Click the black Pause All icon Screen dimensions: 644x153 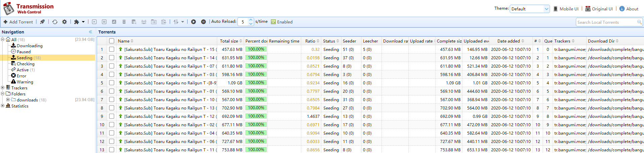click(x=203, y=22)
